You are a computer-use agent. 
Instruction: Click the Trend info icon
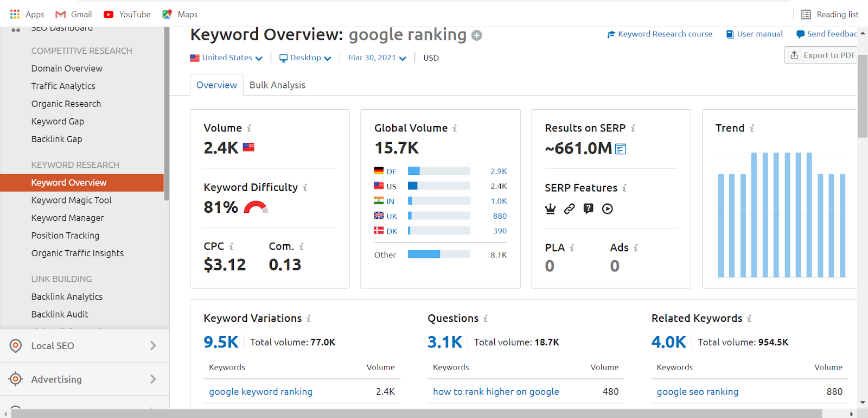click(x=751, y=128)
